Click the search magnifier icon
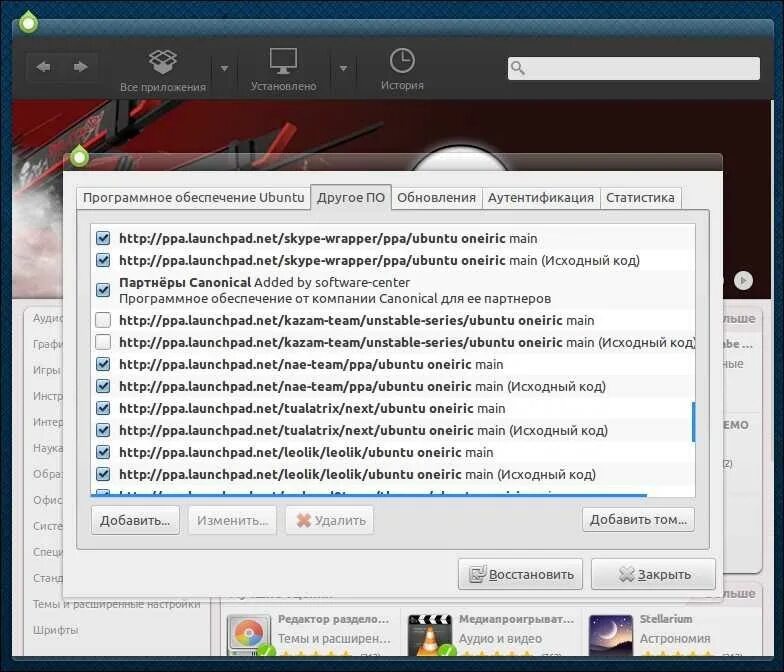Image resolution: width=784 pixels, height=672 pixels. (518, 68)
